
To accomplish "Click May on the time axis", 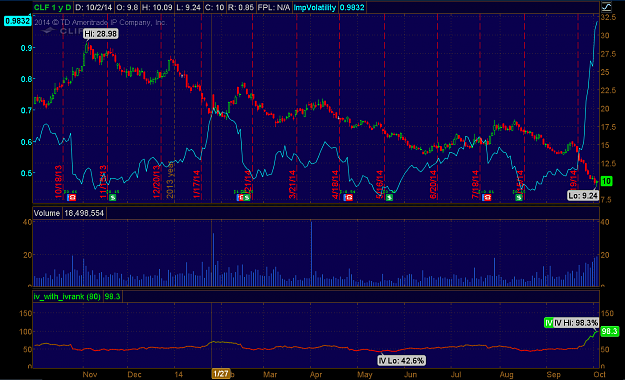I will click(364, 374).
